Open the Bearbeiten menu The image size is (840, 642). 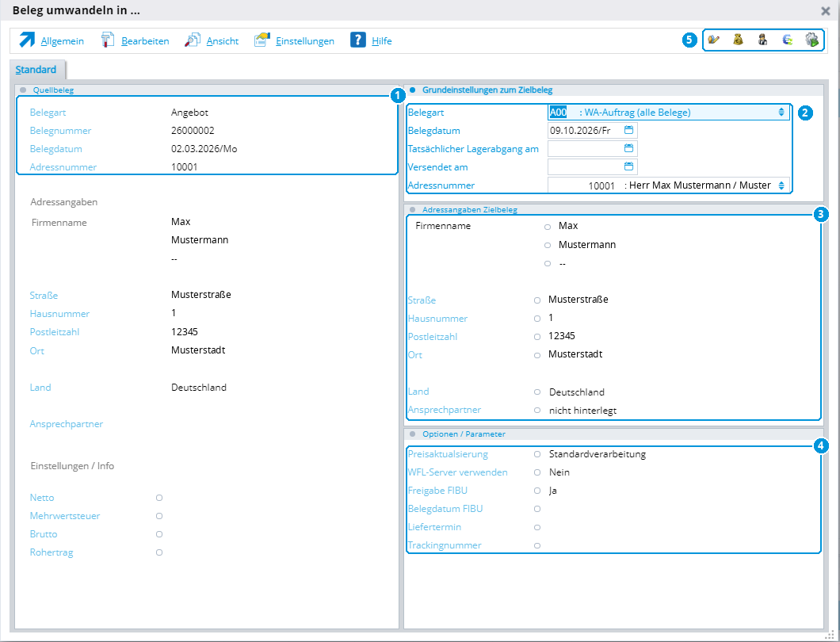pos(145,40)
